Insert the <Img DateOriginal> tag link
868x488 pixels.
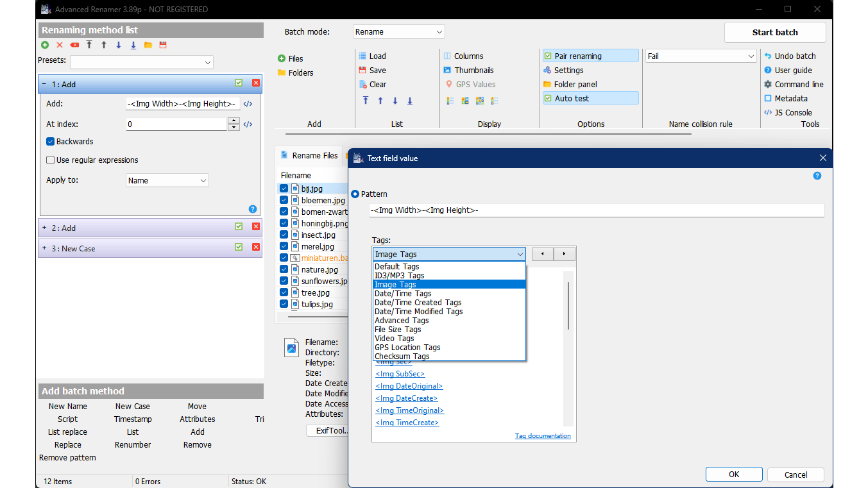tap(409, 386)
